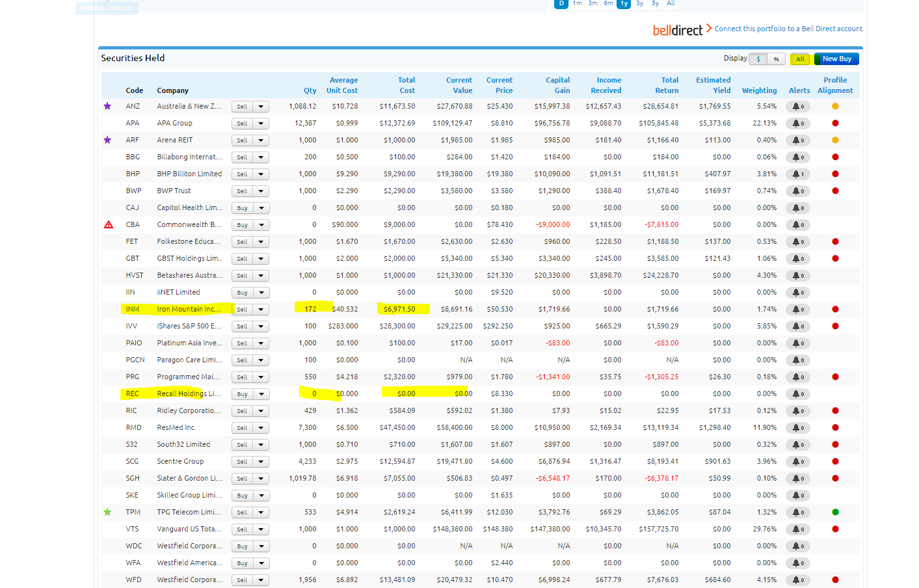Open the alert bell for CBA
This screenshot has width=919, height=588.
[798, 225]
